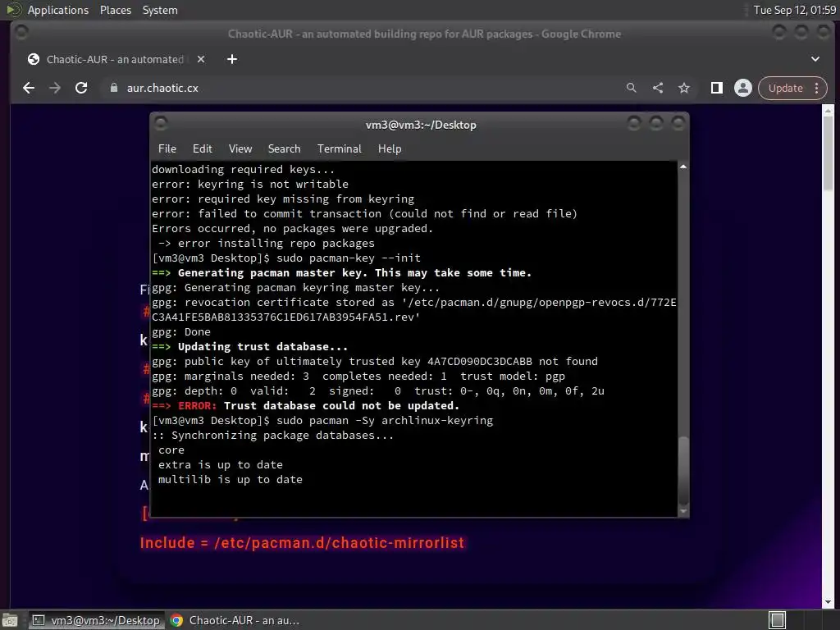Screen dimensions: 840x630
Task: Click the Chrome forward arrow
Action: pos(55,88)
